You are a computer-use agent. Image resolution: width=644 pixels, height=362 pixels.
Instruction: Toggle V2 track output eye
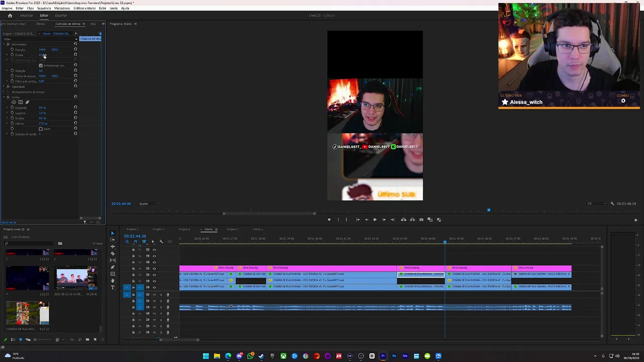154,281
